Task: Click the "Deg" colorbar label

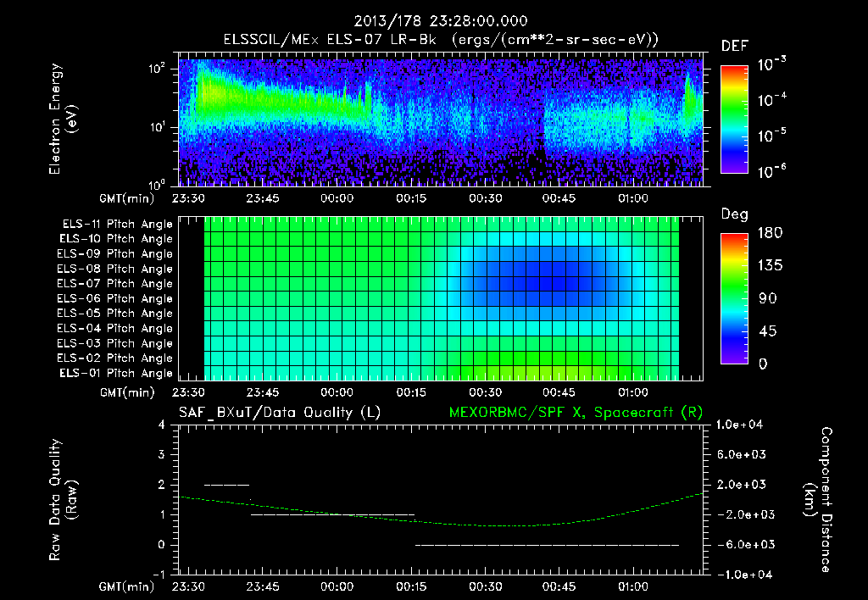Action: [x=735, y=214]
